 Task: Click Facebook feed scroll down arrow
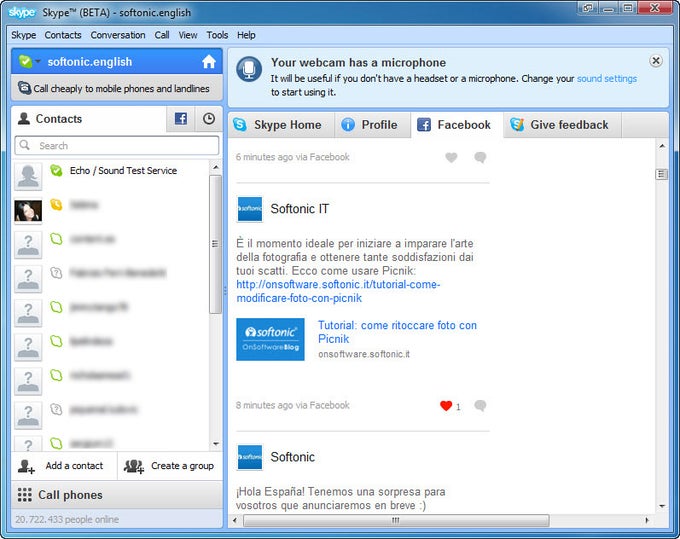pos(662,506)
